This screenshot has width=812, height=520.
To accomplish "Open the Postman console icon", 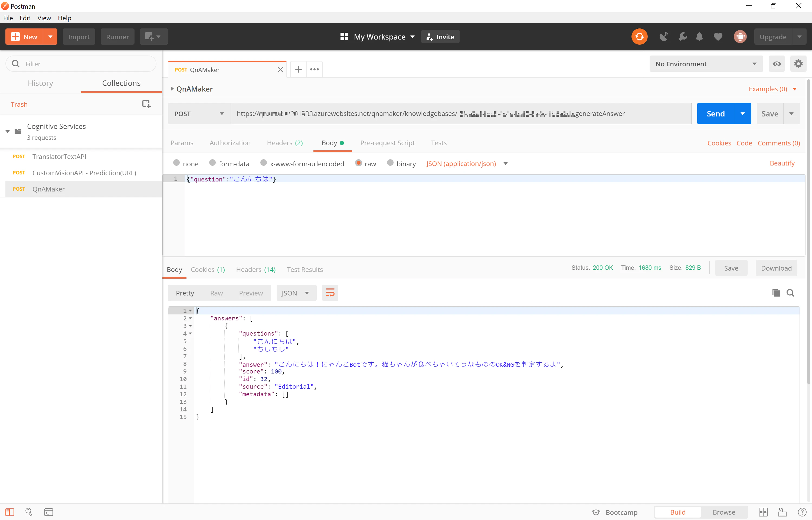I will [x=48, y=512].
